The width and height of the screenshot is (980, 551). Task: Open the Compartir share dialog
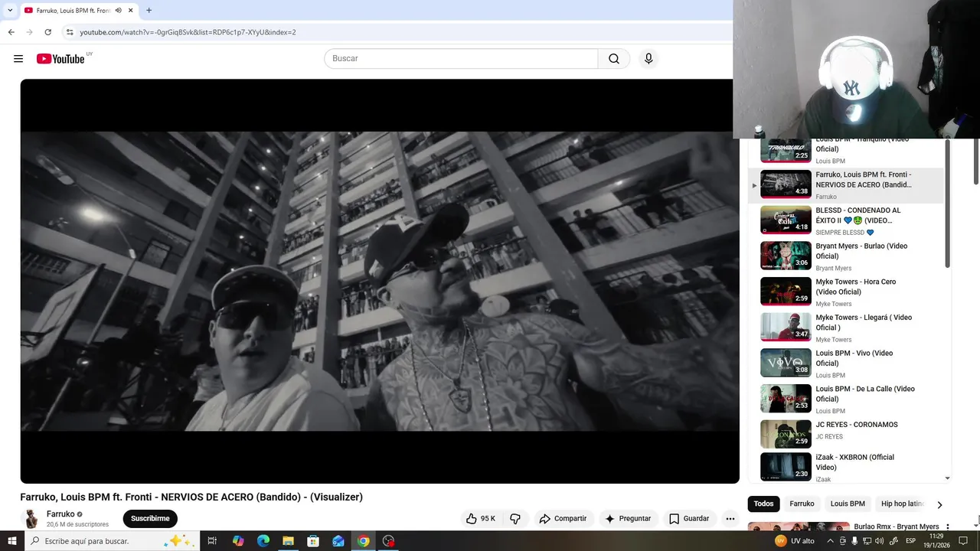click(563, 518)
